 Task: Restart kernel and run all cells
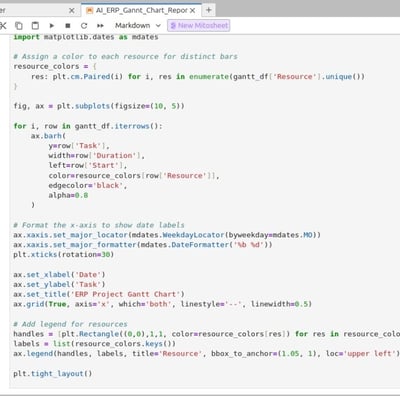coord(100,26)
